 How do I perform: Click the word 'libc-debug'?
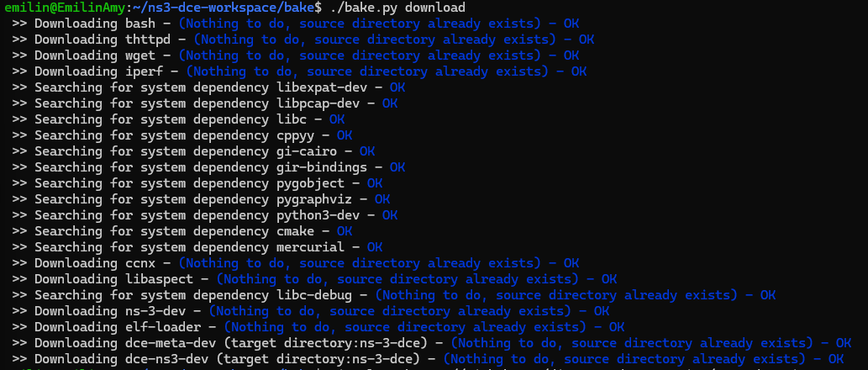click(x=314, y=295)
